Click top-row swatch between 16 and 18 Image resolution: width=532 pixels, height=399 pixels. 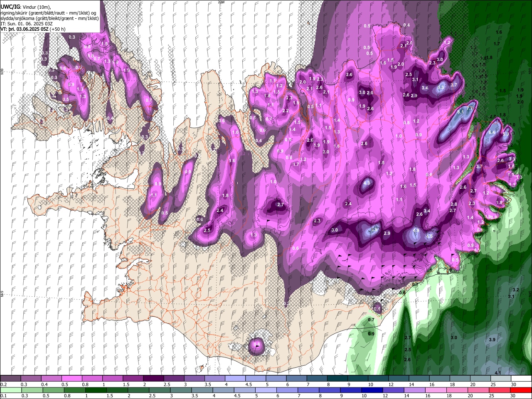coord(440,379)
